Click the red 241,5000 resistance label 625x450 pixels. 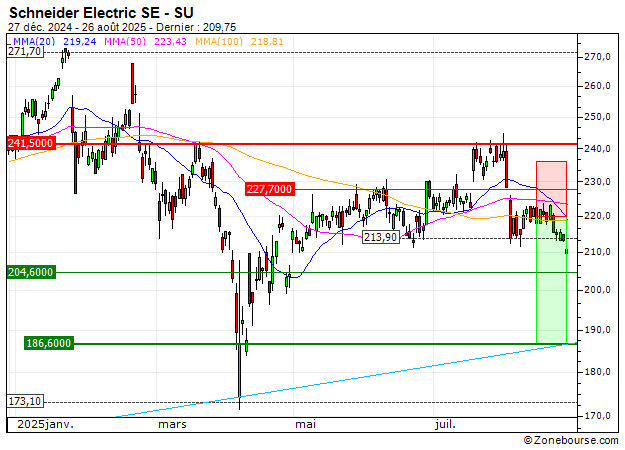point(31,143)
